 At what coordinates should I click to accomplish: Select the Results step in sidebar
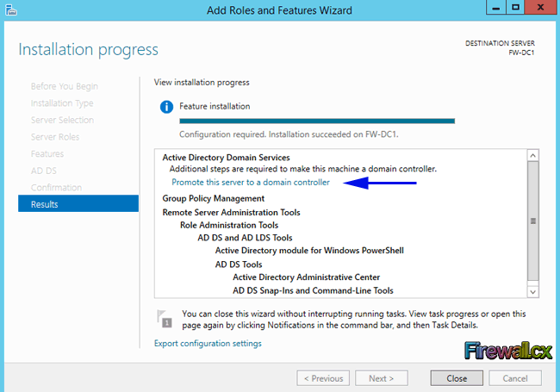[78, 204]
